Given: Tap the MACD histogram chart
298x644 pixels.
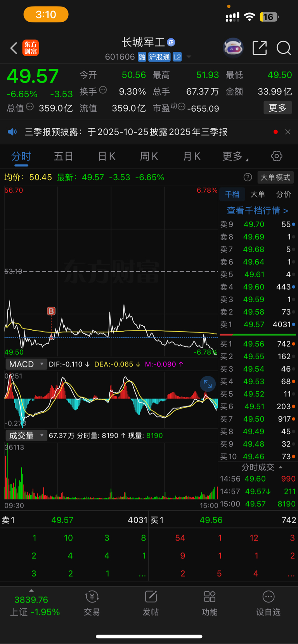Looking at the screenshot, I should (111, 399).
